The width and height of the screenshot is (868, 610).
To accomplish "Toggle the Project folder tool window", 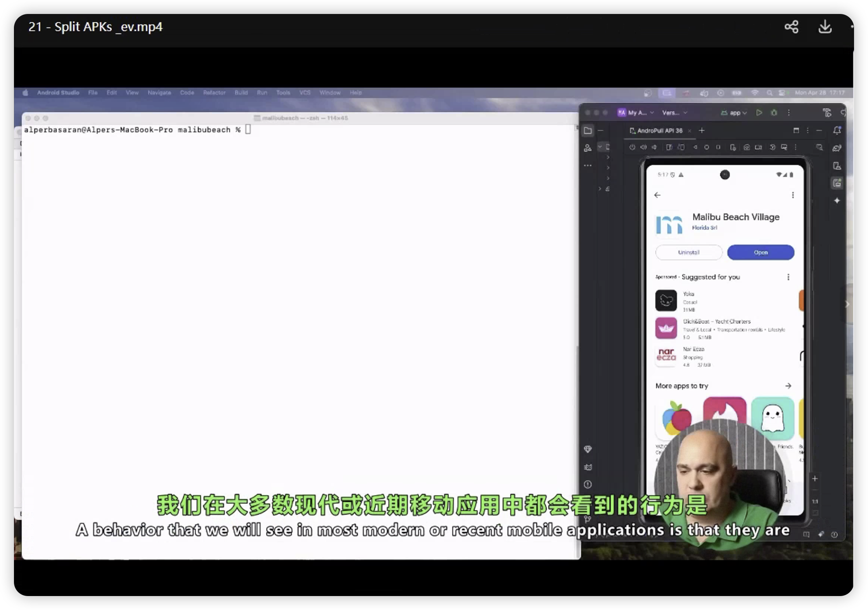I will point(588,131).
